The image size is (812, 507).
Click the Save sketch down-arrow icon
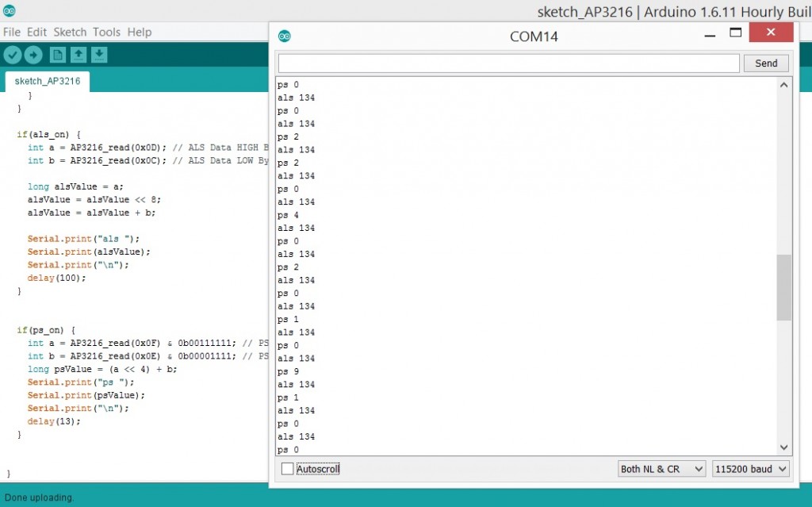(99, 55)
